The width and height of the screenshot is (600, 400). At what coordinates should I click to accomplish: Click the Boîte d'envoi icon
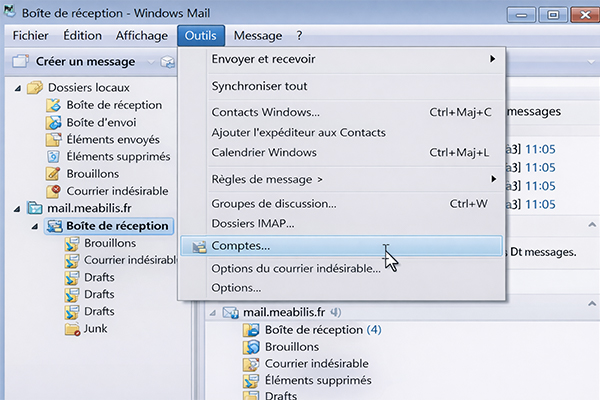(x=54, y=122)
